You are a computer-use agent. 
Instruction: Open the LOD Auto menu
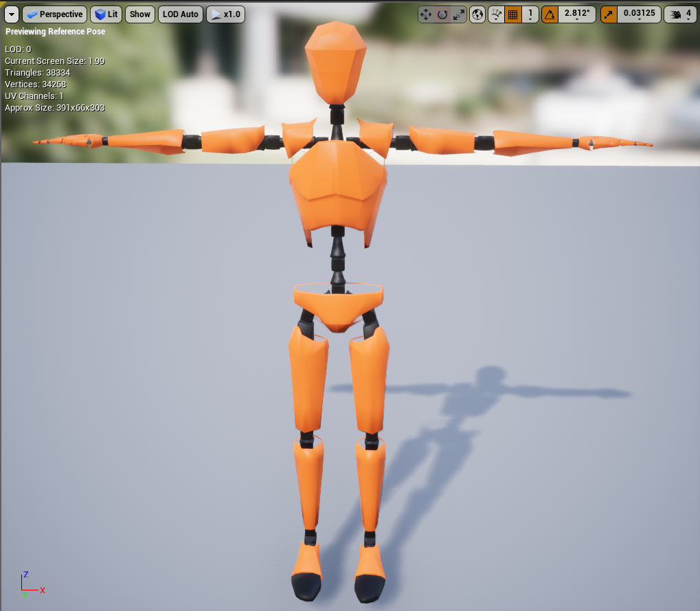pos(181,14)
